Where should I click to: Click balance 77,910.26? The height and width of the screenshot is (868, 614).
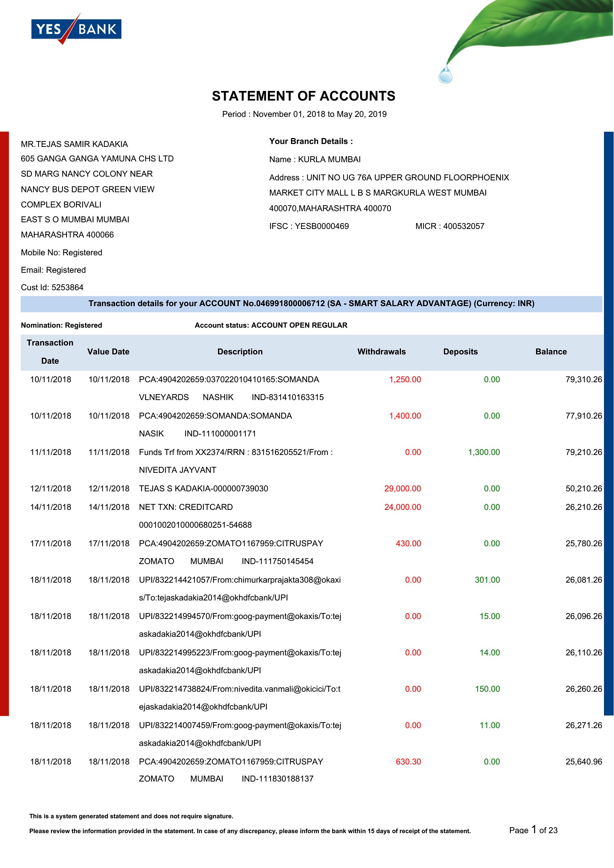584,416
